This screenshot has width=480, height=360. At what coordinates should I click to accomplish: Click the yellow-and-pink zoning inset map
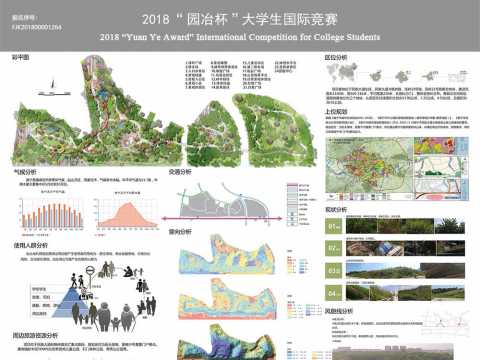tap(435, 145)
